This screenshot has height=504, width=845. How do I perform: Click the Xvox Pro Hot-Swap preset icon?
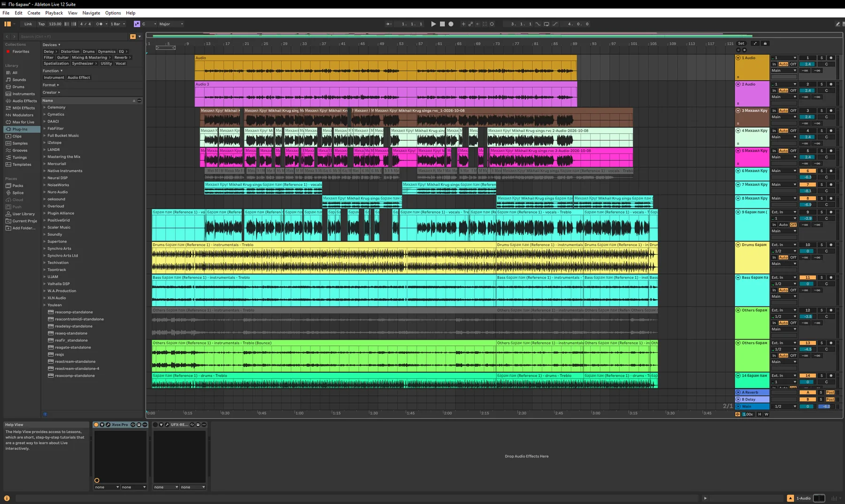click(x=133, y=425)
